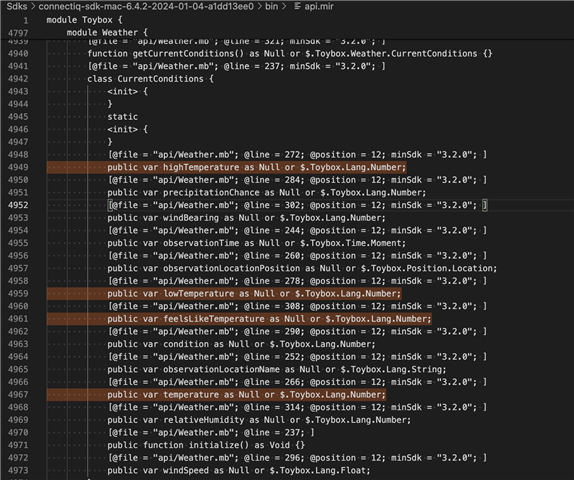Click the lowTemperature highlighted declaration
Image resolution: width=574 pixels, height=480 pixels.
[x=254, y=294]
